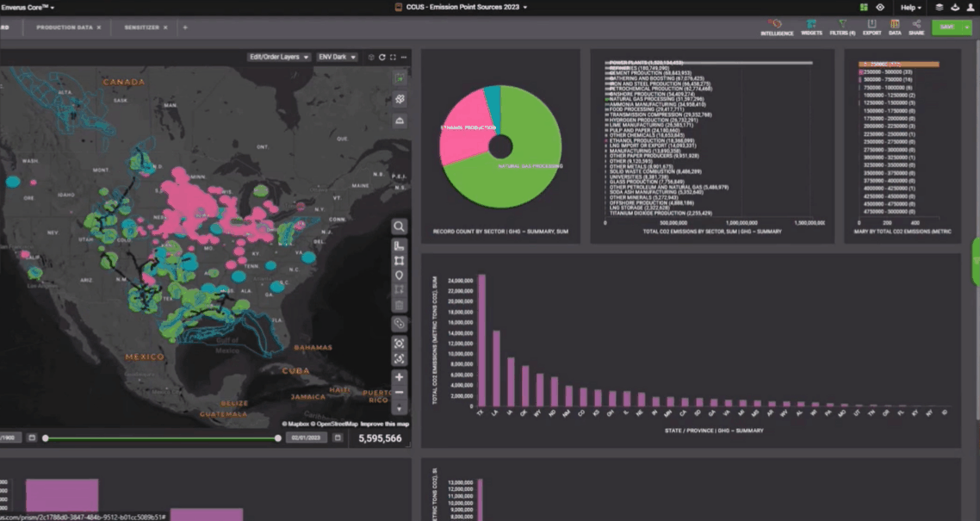Open the Widgets toolbar icon

[x=811, y=26]
